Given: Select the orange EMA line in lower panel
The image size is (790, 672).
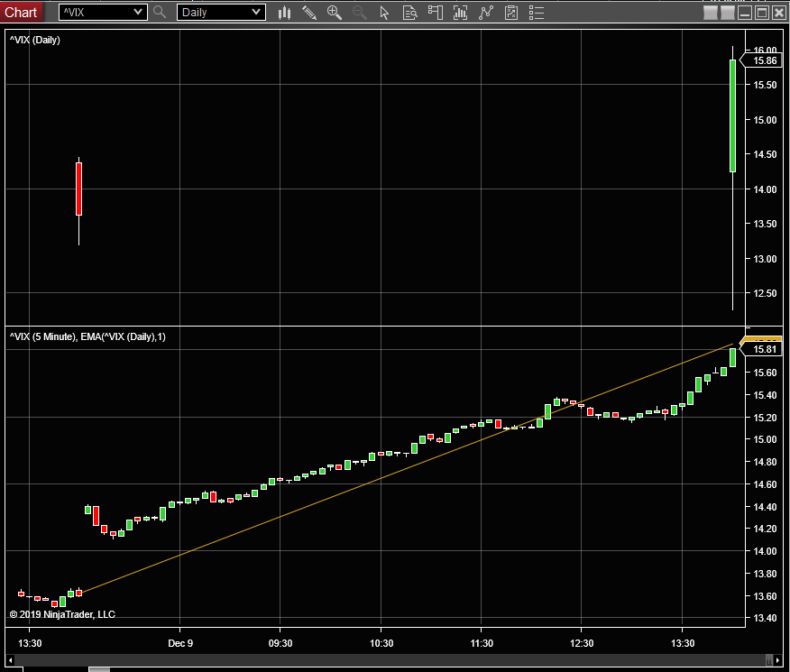Looking at the screenshot, I should [x=406, y=469].
